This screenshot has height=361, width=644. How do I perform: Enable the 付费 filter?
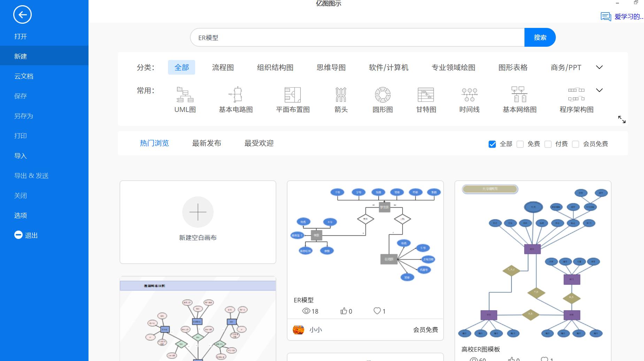548,144
